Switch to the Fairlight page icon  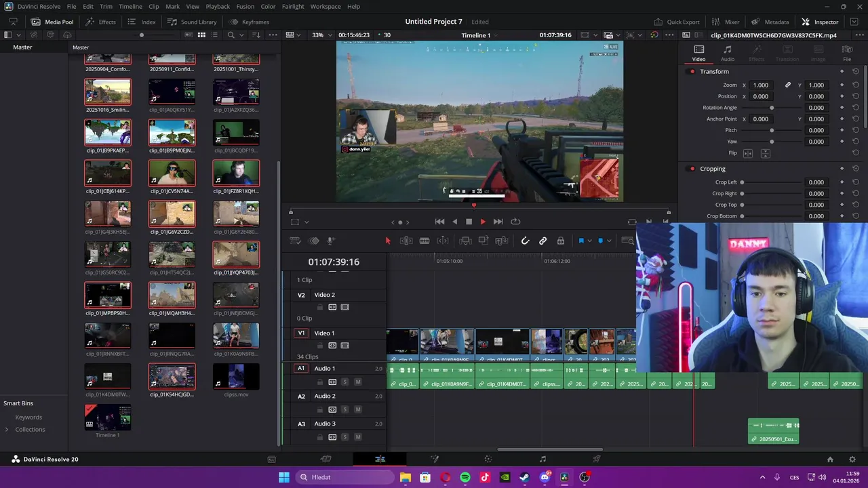[x=542, y=459]
